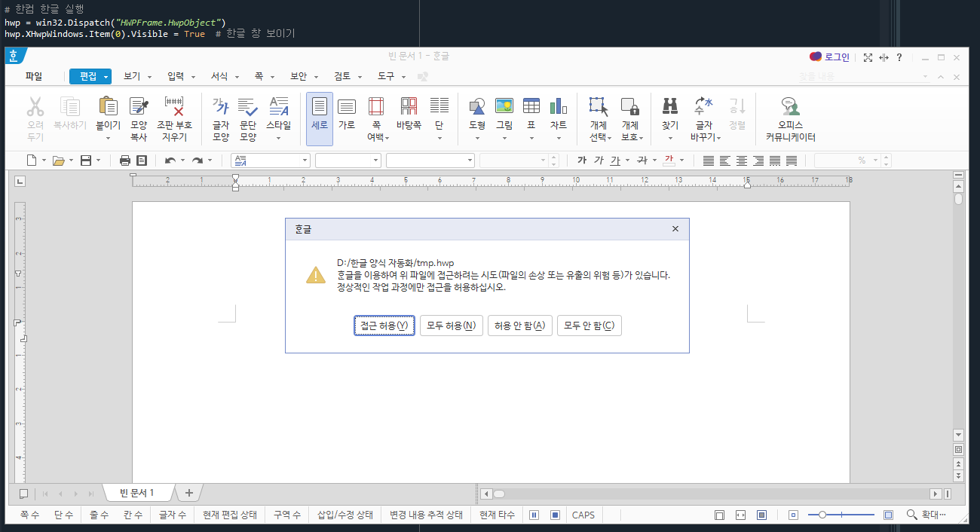The width and height of the screenshot is (980, 532).
Task: Click 개체 선택 object select tool
Action: tap(599, 106)
